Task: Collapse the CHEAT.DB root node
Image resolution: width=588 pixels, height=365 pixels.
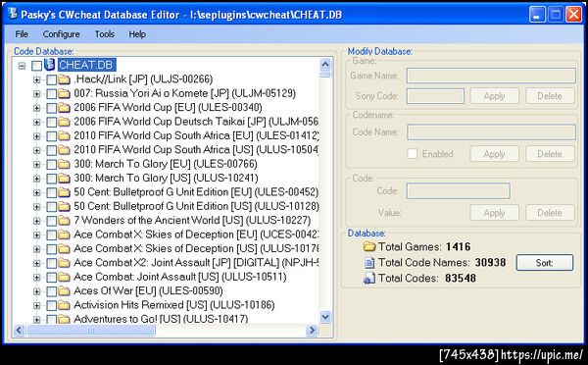Action: [22, 66]
